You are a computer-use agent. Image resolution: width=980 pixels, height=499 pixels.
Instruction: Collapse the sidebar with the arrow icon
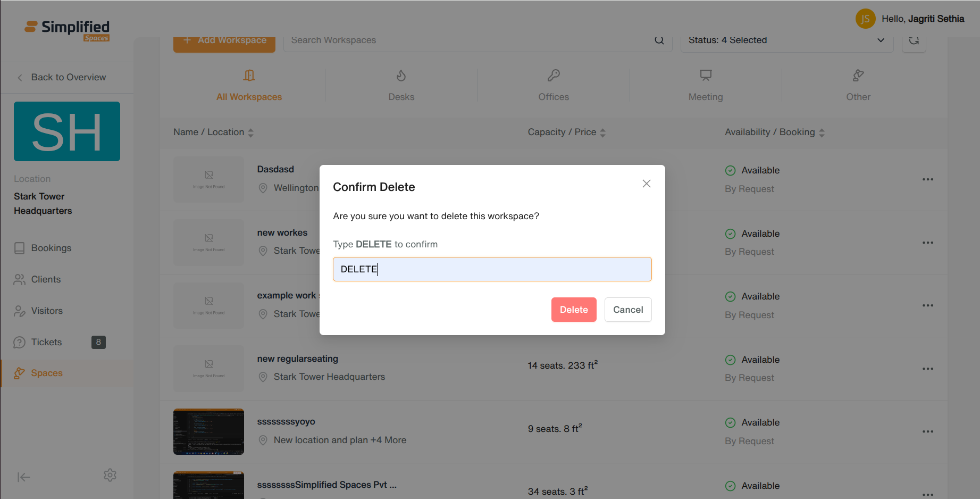tap(23, 477)
